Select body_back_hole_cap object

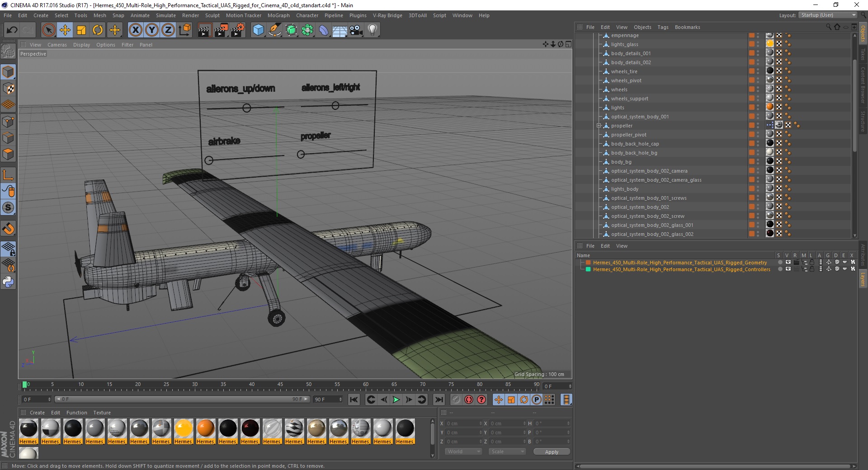(x=635, y=144)
